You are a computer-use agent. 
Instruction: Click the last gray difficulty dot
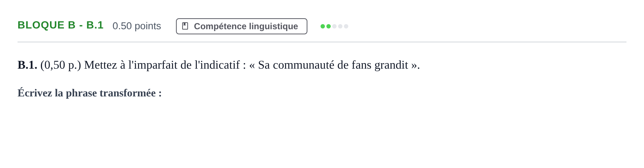(346, 26)
